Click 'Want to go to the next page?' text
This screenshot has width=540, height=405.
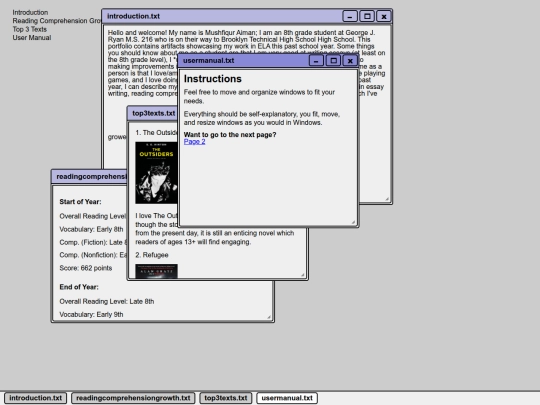tap(230, 135)
